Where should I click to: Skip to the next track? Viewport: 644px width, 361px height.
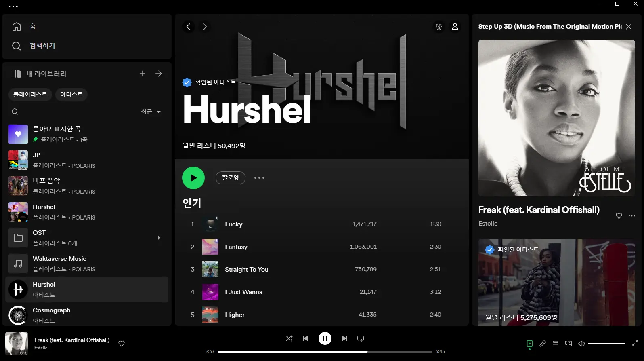pos(344,338)
